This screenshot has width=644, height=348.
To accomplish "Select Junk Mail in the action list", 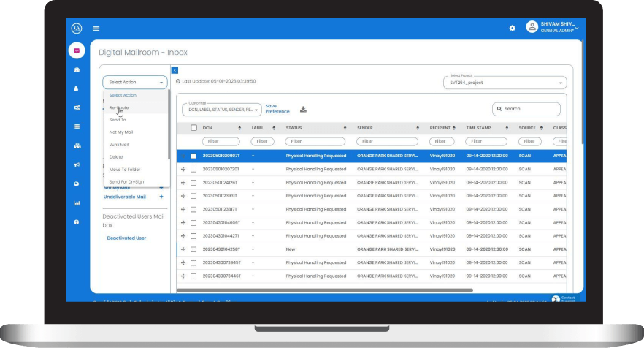I will tap(120, 145).
